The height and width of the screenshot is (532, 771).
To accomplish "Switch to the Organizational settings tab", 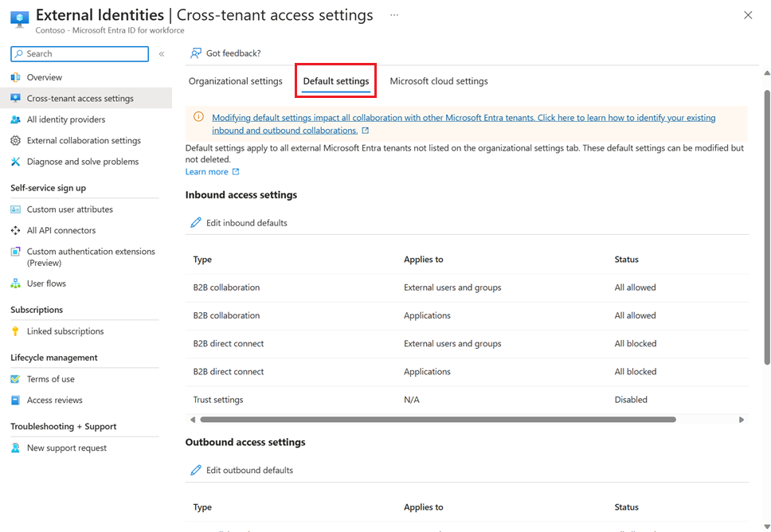I will point(235,80).
